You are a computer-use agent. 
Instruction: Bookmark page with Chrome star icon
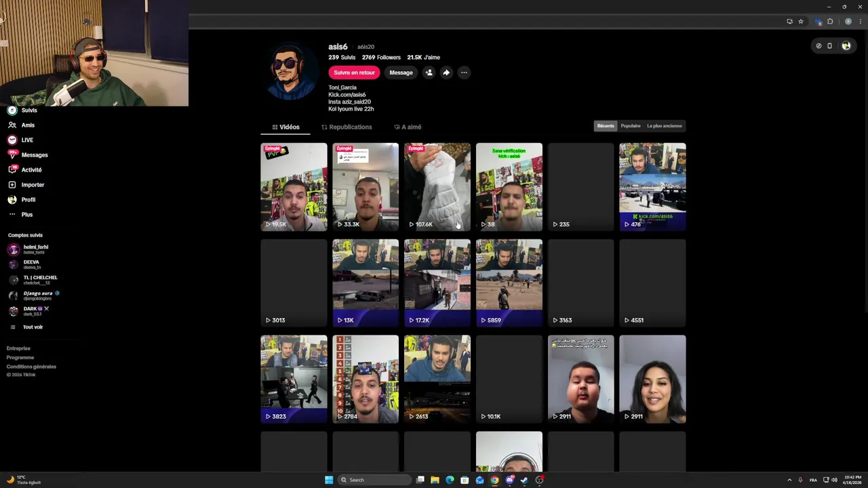800,22
